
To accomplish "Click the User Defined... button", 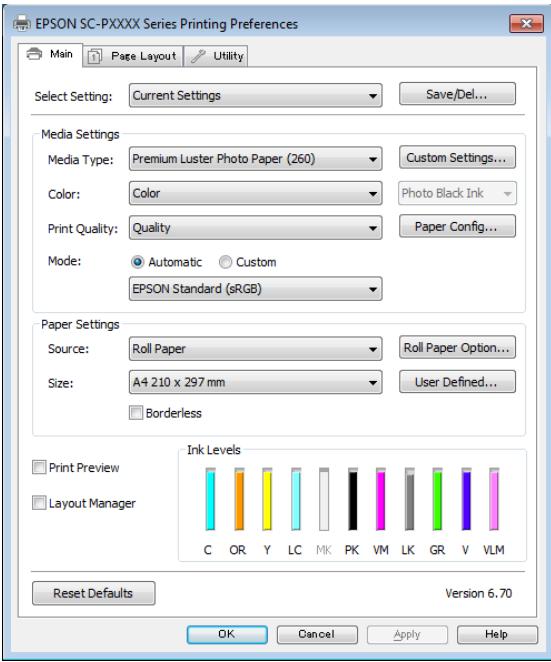I will 457,382.
